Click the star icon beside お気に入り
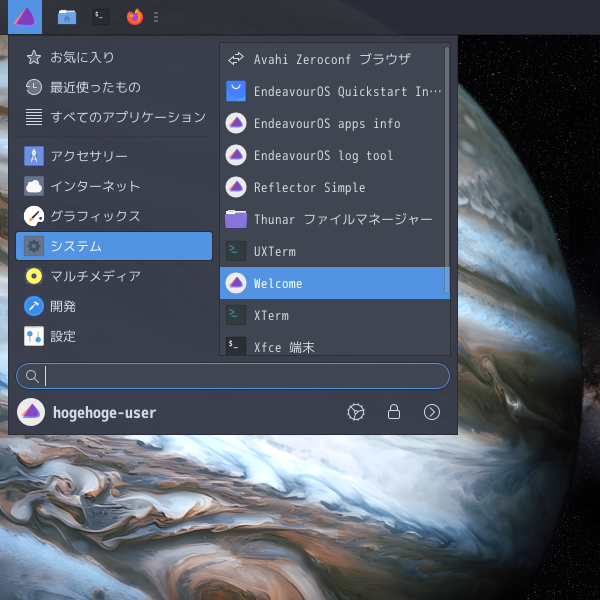 tap(34, 57)
